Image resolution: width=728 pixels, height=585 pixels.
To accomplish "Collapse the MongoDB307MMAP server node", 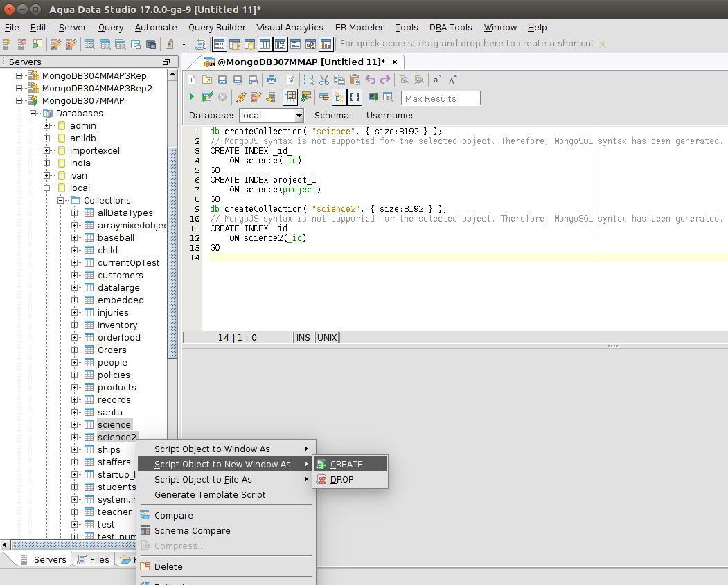I will [19, 100].
